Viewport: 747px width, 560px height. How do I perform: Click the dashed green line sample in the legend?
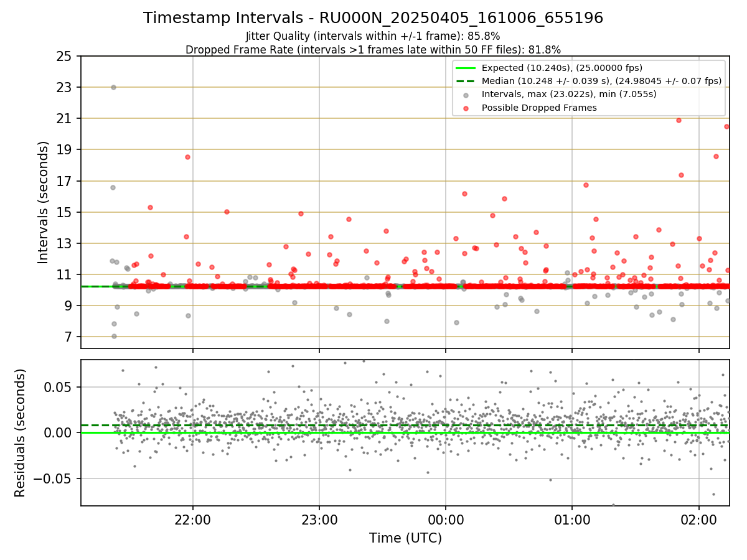click(466, 81)
